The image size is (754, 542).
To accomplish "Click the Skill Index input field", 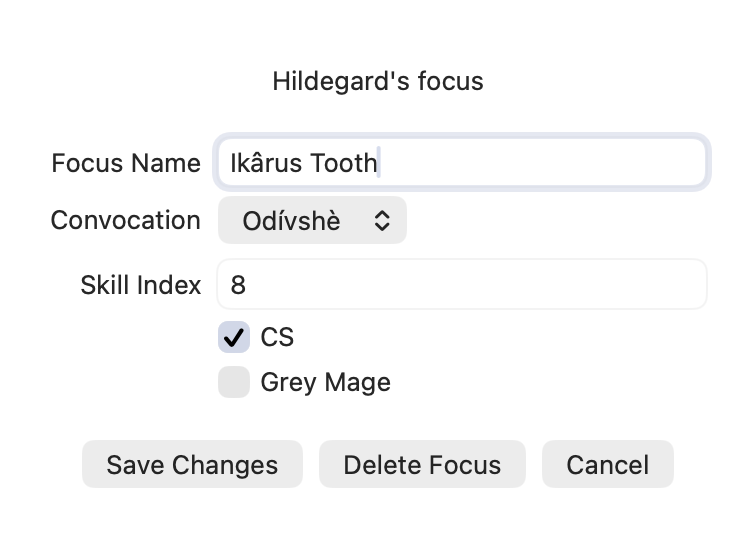I will 462,285.
